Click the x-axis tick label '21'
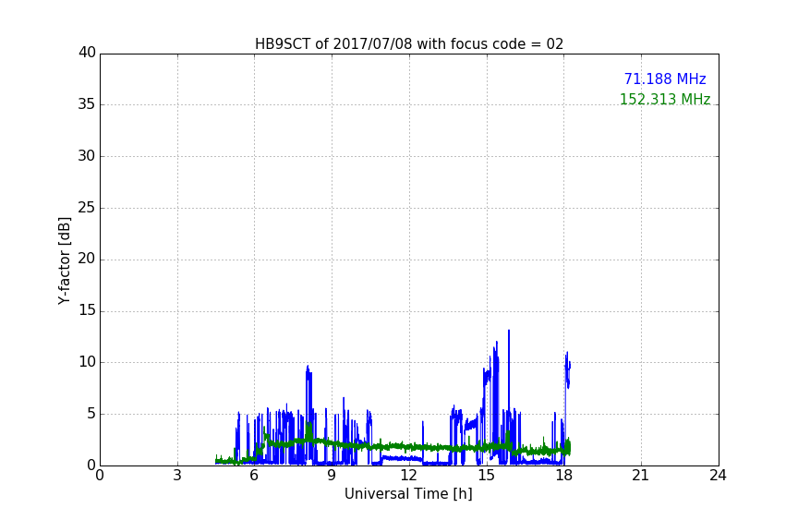The image size is (798, 532). [641, 476]
